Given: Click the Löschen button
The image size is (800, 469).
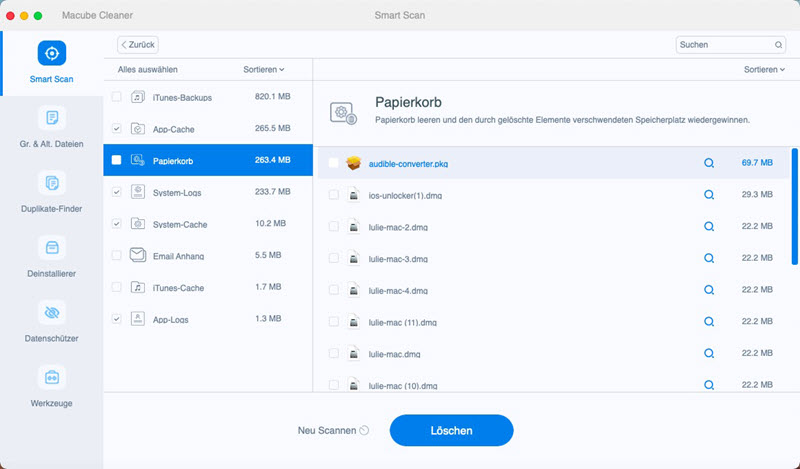Looking at the screenshot, I should tap(452, 430).
